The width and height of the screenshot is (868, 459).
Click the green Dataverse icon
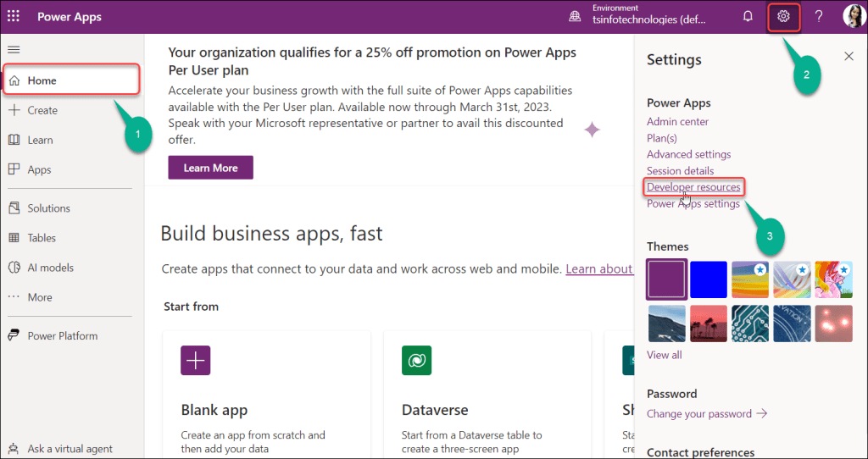(x=416, y=361)
